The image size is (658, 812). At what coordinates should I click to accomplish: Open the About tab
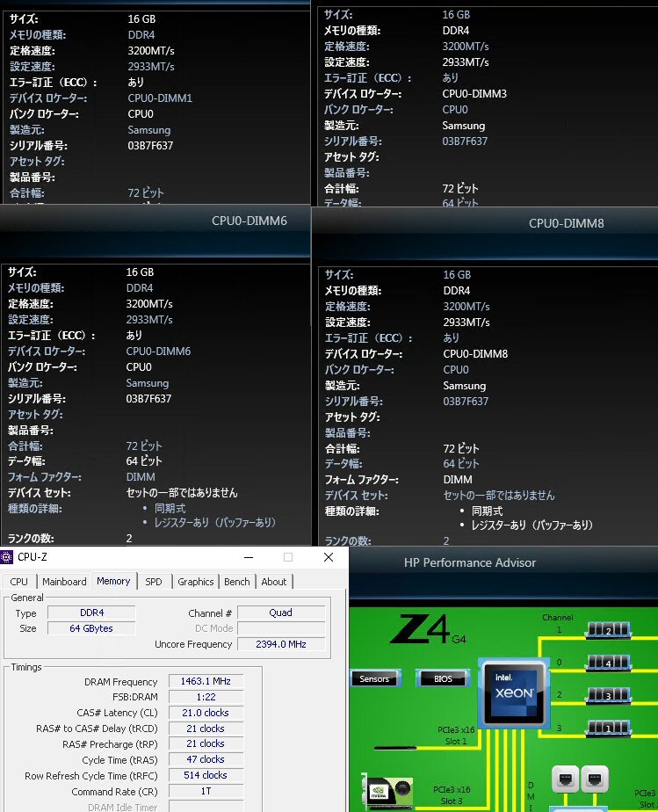click(x=273, y=582)
